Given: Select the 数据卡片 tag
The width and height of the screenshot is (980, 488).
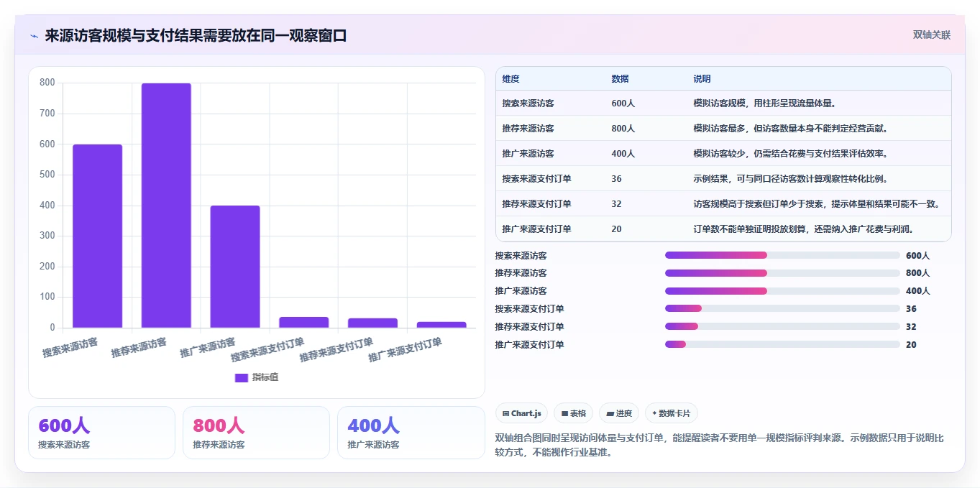Looking at the screenshot, I should tap(671, 413).
